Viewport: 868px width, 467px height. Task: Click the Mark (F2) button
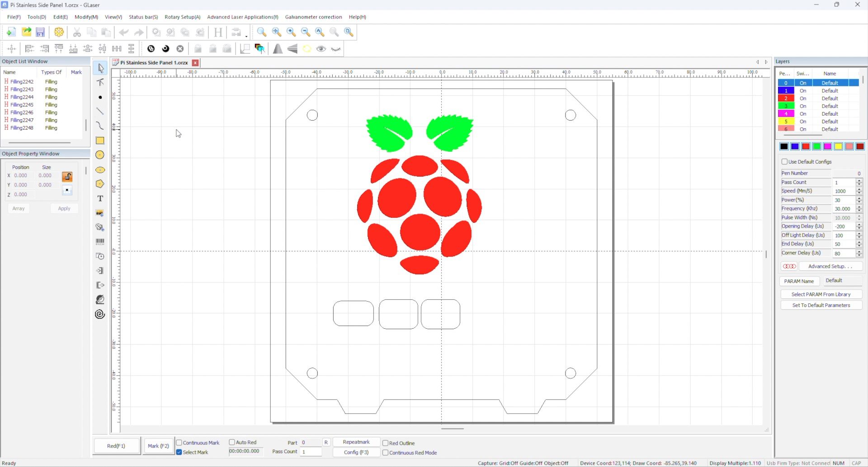click(158, 446)
